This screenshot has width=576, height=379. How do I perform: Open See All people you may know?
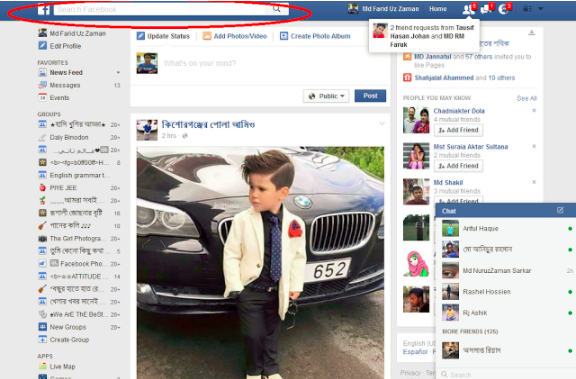click(526, 98)
